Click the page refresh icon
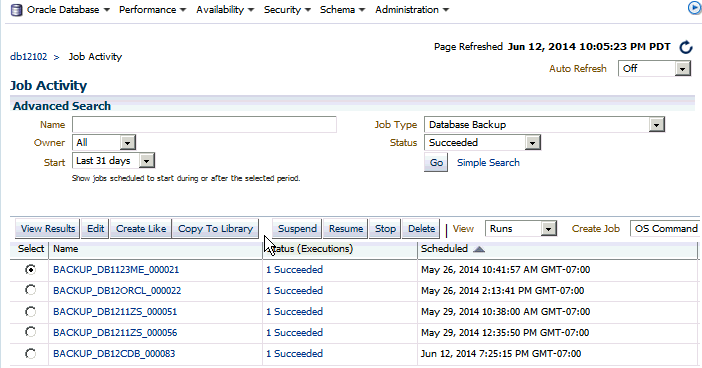Screen dimensions: 702x368 click(x=685, y=47)
